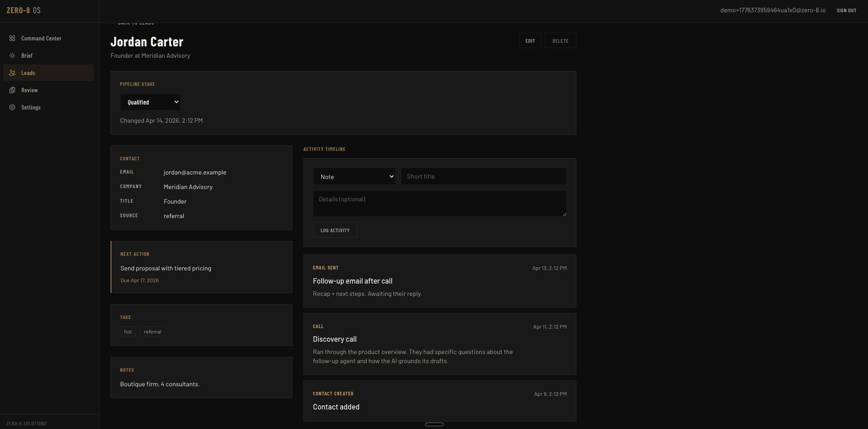Open the activity type dropdown showing Note
The width and height of the screenshot is (868, 429).
pos(354,176)
